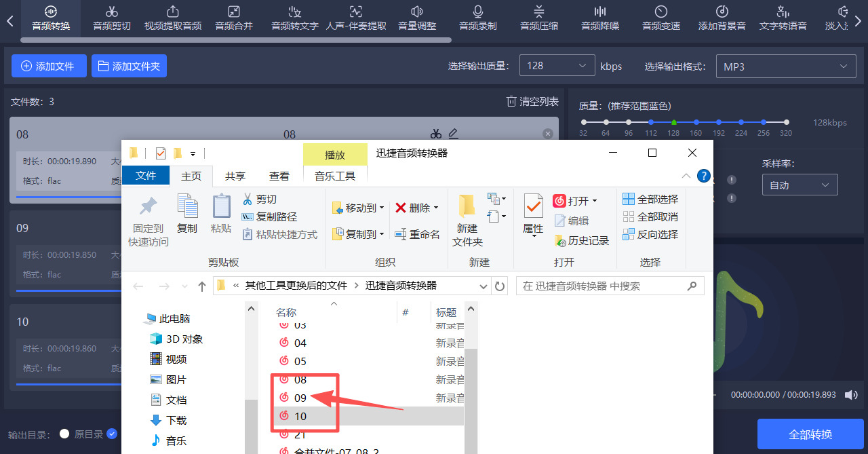Open the 音频转文字 tool
The image size is (868, 454).
(x=295, y=18)
